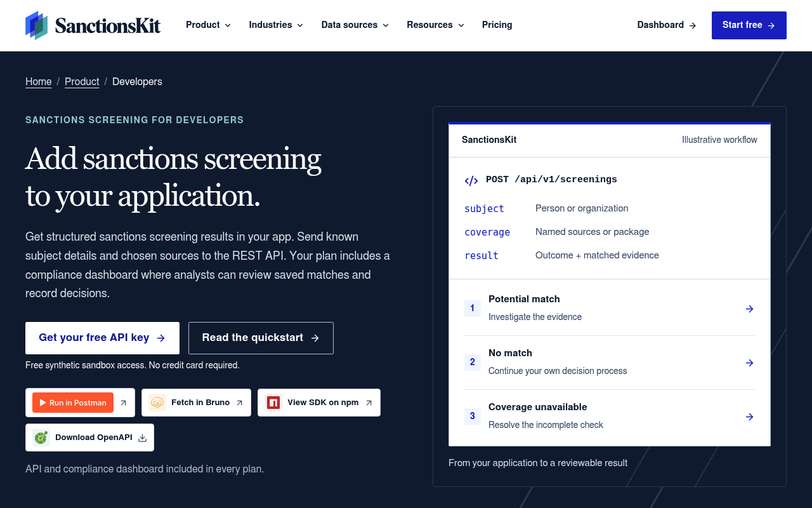Click the No match heading

510,353
